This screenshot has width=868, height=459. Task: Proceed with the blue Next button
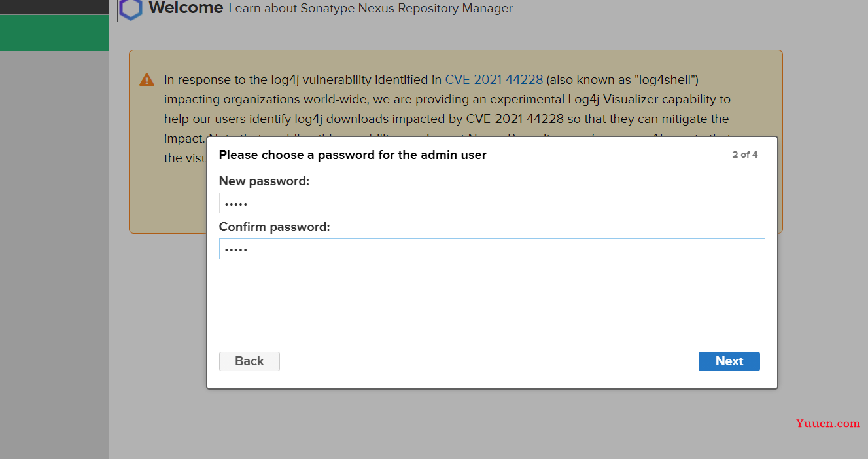729,361
